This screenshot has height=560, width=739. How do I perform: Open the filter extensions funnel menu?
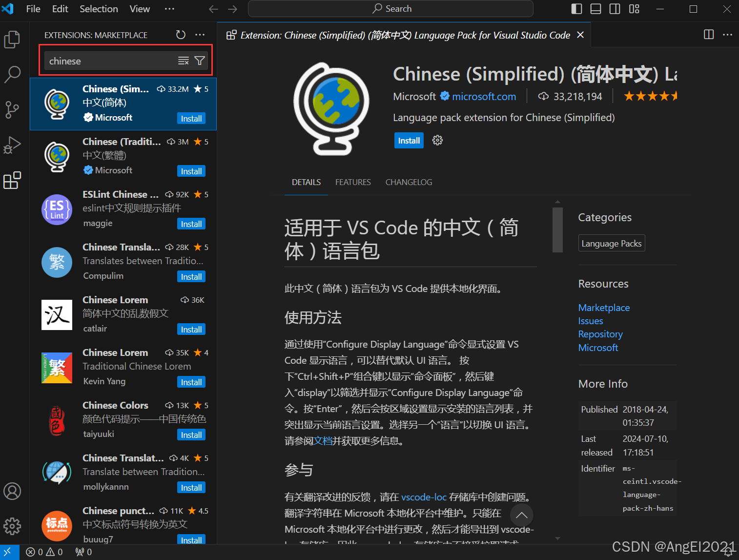200,61
